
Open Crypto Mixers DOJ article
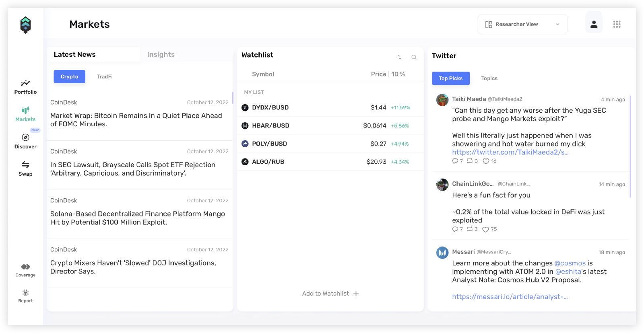tap(133, 267)
